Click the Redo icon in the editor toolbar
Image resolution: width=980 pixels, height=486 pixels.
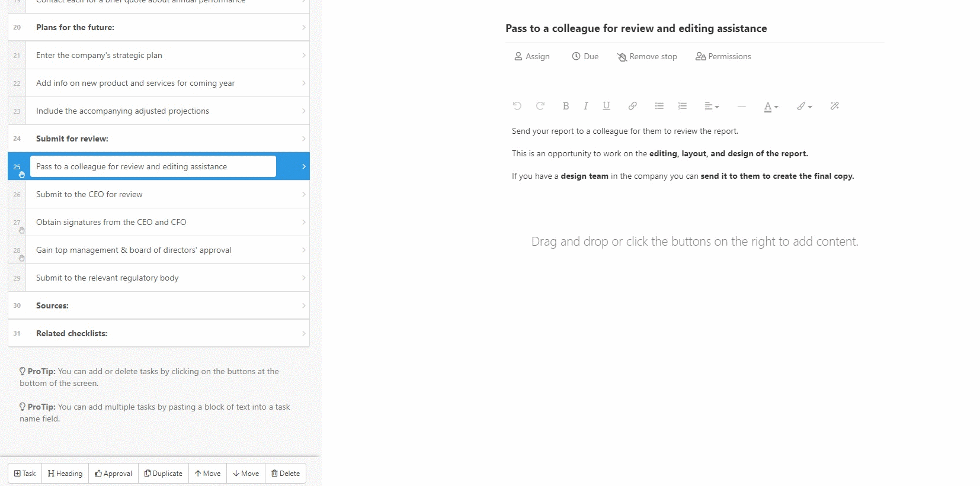coord(540,105)
